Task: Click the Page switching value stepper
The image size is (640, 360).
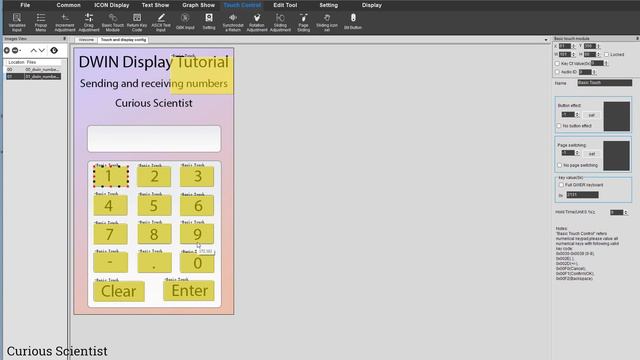Action: tap(577, 153)
